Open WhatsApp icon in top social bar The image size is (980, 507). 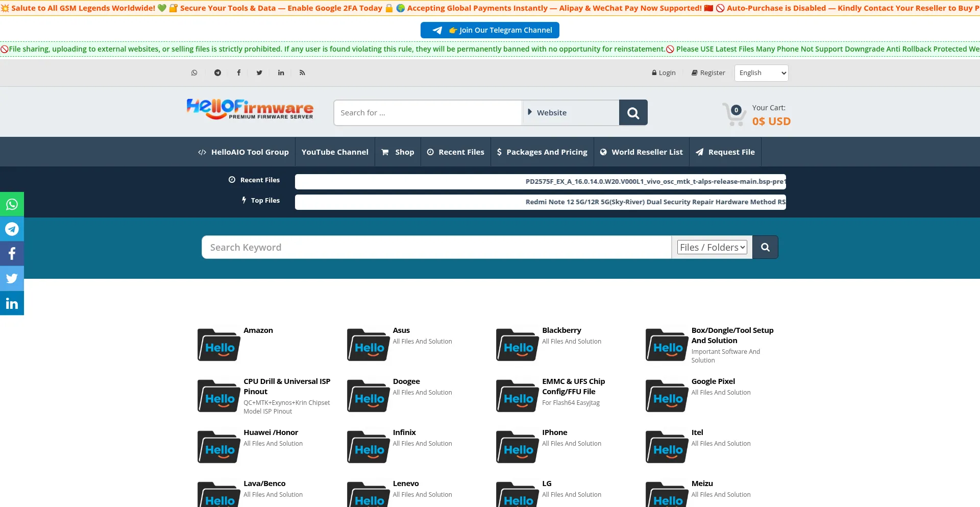pos(194,73)
